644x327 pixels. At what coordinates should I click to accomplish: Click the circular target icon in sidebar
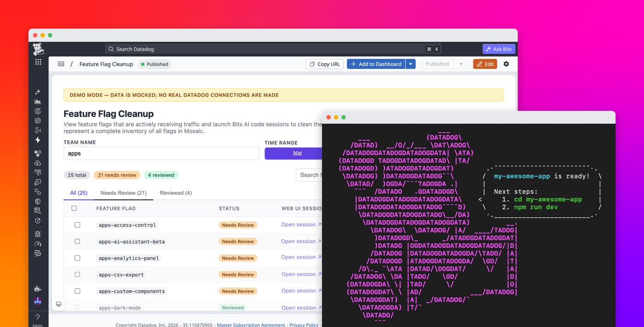pyautogui.click(x=38, y=111)
